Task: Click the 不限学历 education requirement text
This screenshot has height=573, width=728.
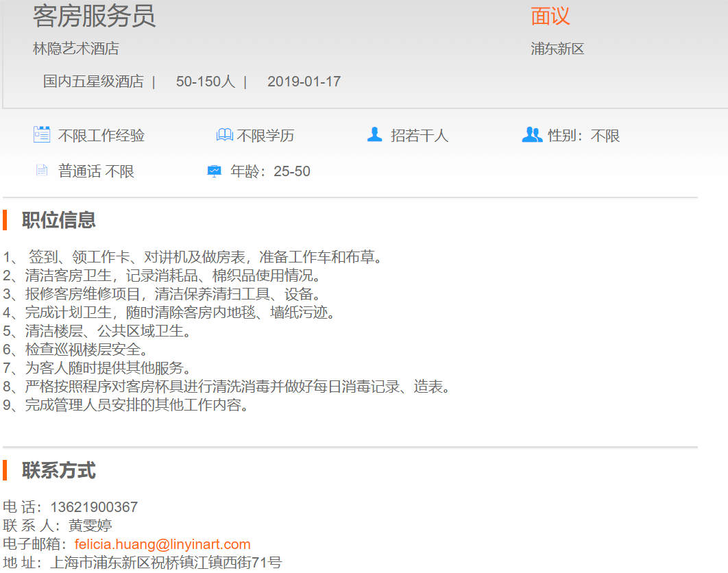Action: tap(265, 136)
